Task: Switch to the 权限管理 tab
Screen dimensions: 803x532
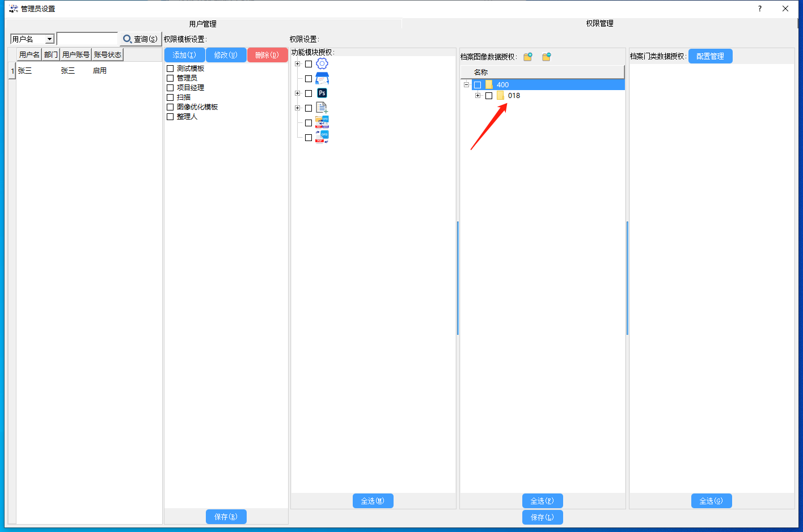Action: (599, 23)
